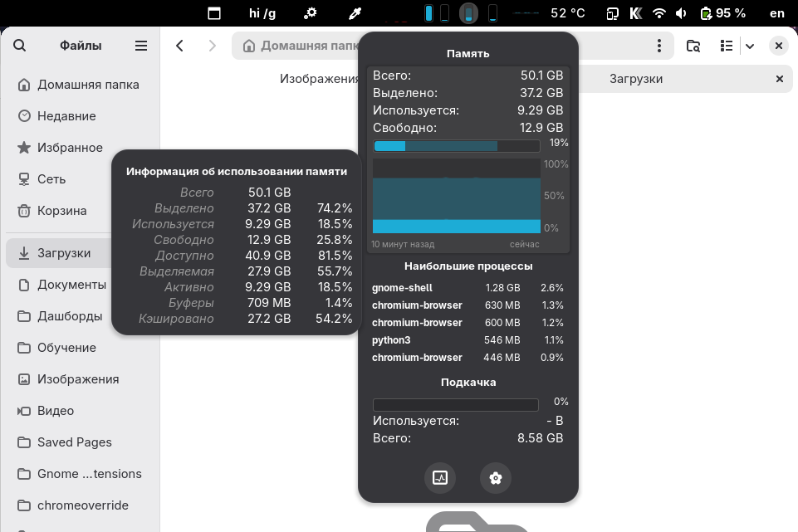Close the Загрузки tab
The width and height of the screenshot is (798, 532).
(779, 79)
